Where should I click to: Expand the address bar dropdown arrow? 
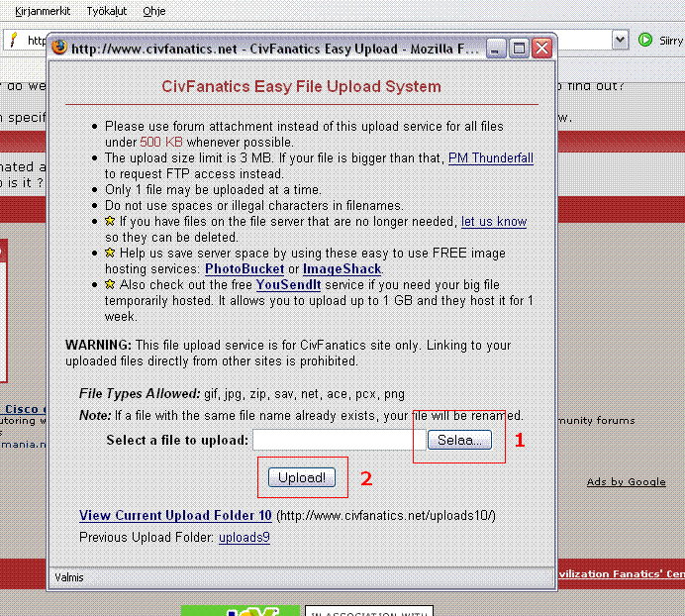620,40
